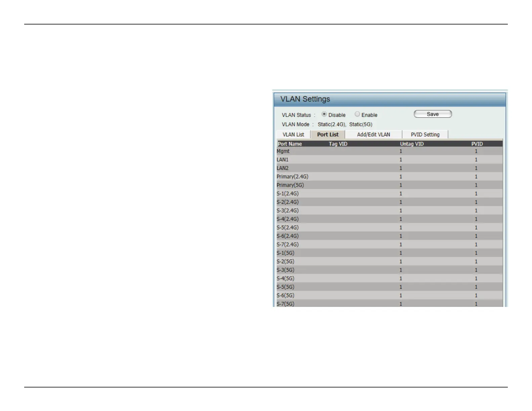Screen dimensions: 532x411
Task: Select the S-4(5G) port row
Action: click(390, 278)
